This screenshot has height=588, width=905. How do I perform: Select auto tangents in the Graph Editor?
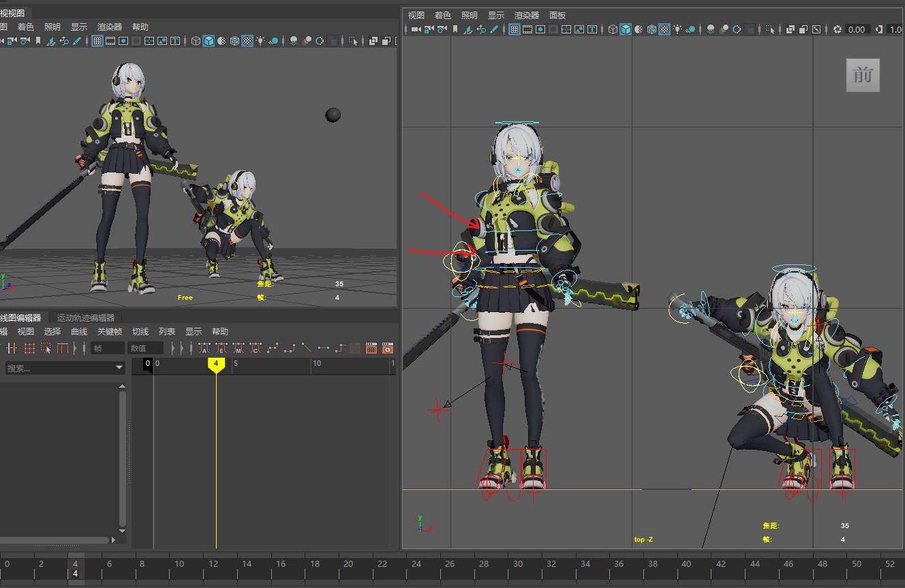204,348
